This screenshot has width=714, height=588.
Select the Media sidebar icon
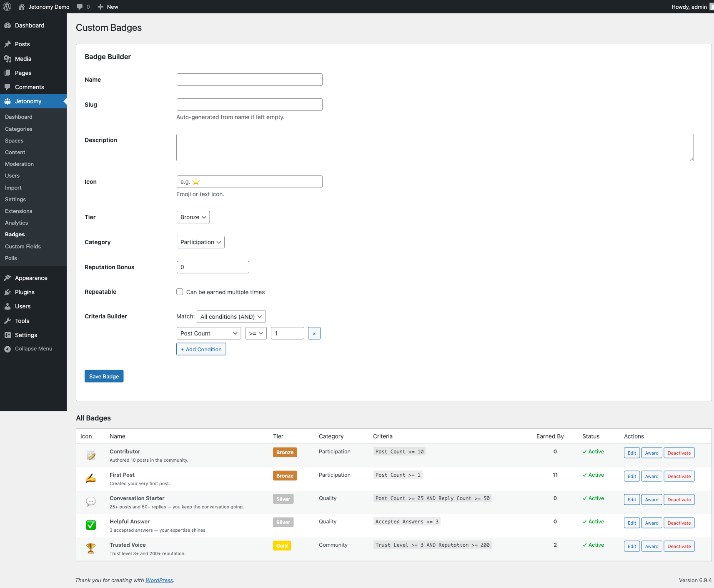tap(8, 59)
